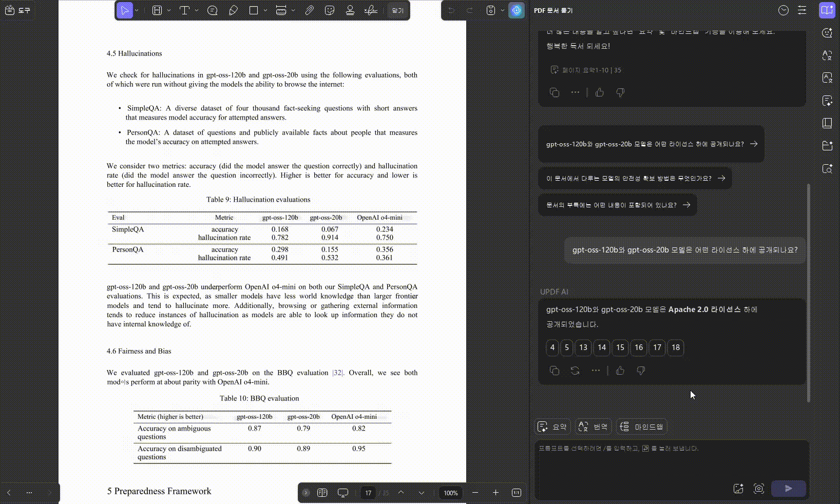Regenerate the Apache 2.0 answer
Screen dimensions: 840x504
(x=575, y=371)
